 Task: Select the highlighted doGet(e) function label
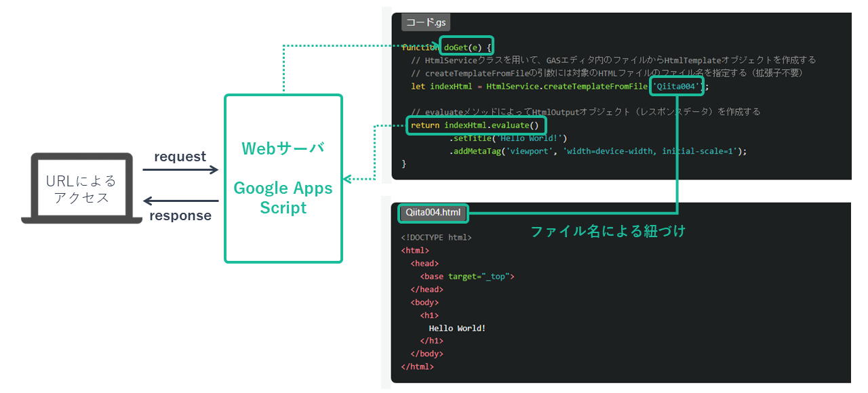pyautogui.click(x=465, y=45)
